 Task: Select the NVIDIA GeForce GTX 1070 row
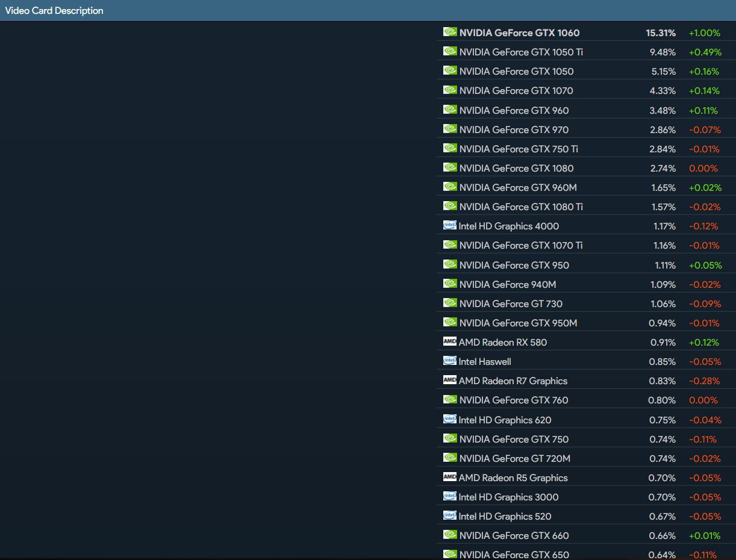coord(516,91)
